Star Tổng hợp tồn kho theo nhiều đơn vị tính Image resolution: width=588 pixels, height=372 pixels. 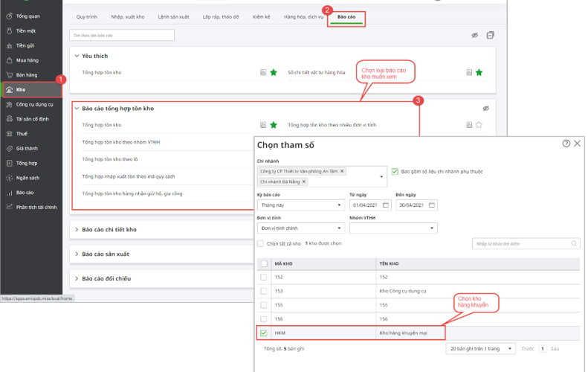click(479, 125)
